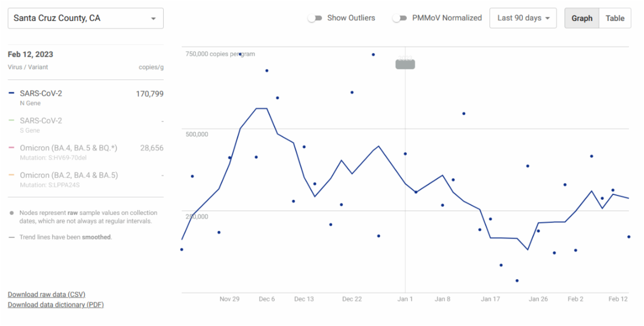Expand the Last 90 days range dropdown

coord(523,18)
